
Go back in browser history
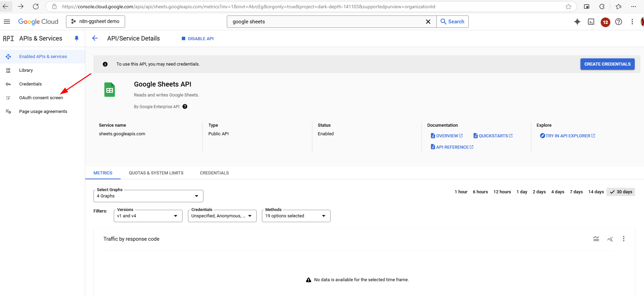pyautogui.click(x=5, y=7)
